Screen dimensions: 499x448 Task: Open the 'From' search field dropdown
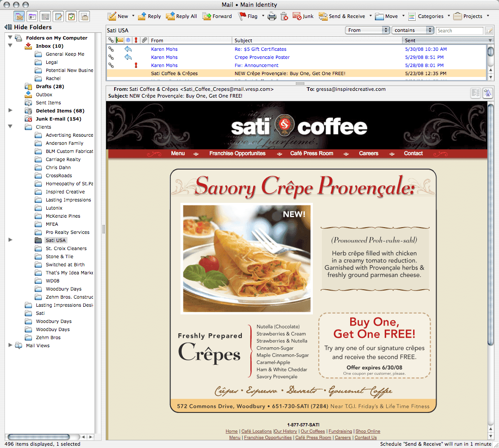click(368, 30)
